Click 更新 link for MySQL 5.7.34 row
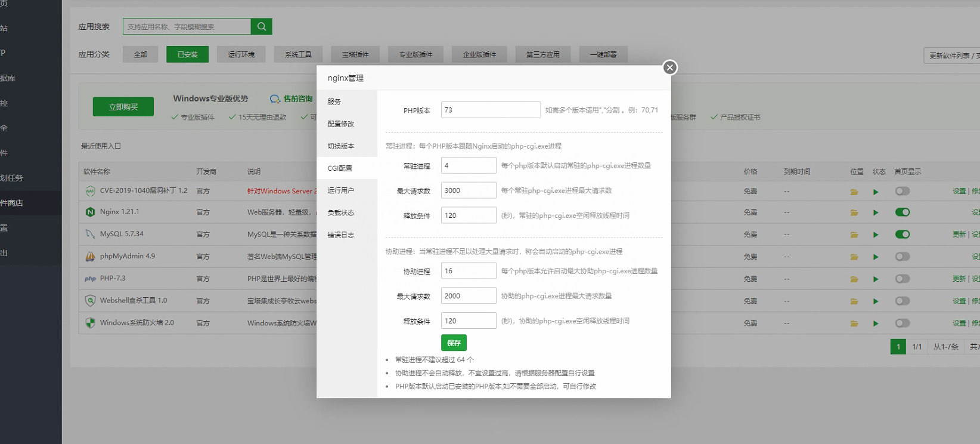 959,235
